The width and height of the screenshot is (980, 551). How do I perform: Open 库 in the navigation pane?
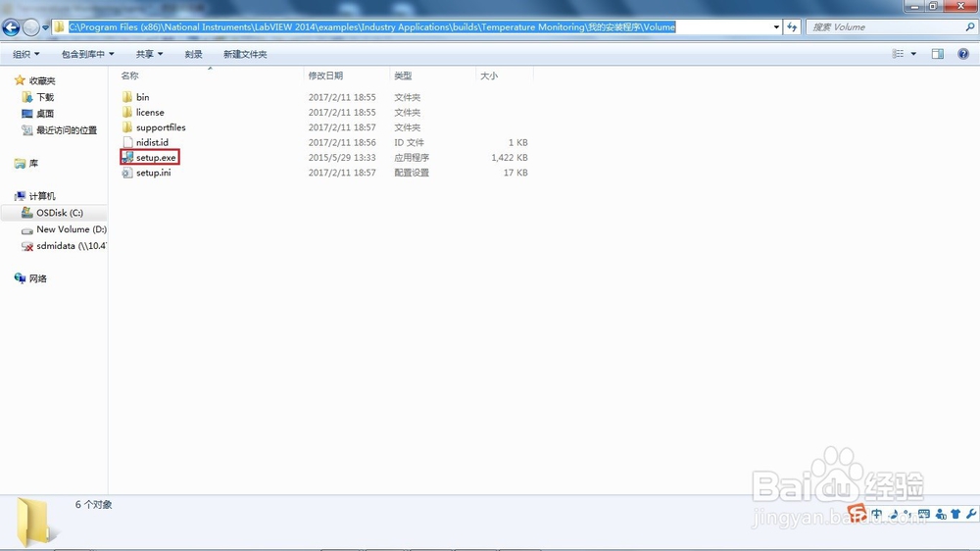pos(33,163)
